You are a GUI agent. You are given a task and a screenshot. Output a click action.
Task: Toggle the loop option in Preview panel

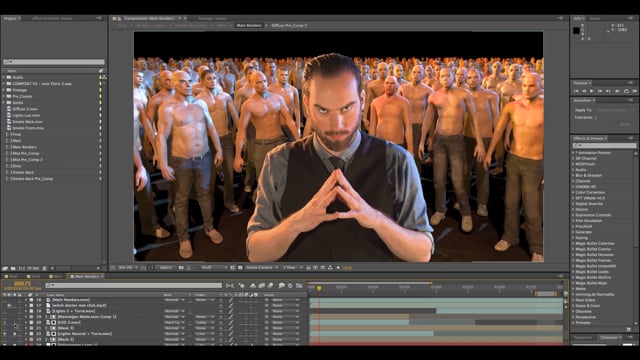(626, 91)
